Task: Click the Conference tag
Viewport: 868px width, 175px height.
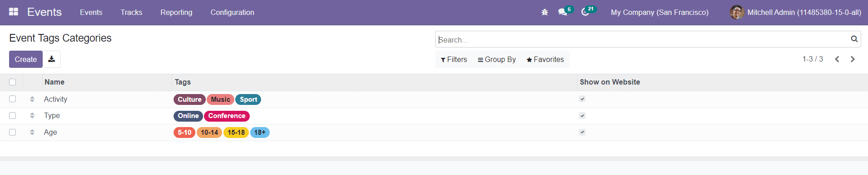Action: [227, 116]
